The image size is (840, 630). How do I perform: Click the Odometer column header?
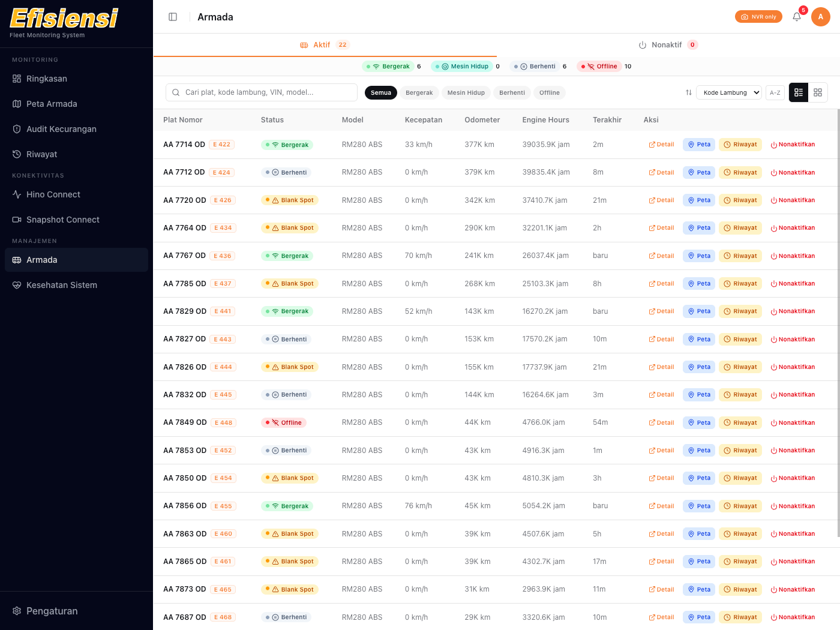[x=482, y=120]
